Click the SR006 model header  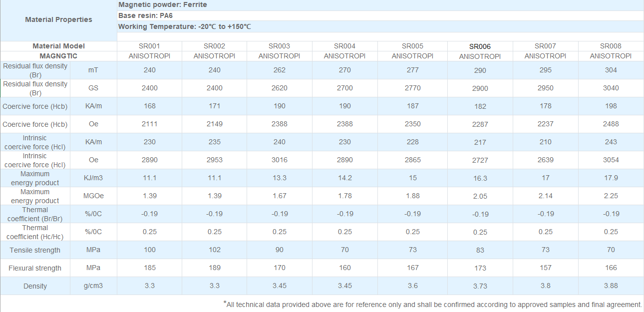(480, 46)
